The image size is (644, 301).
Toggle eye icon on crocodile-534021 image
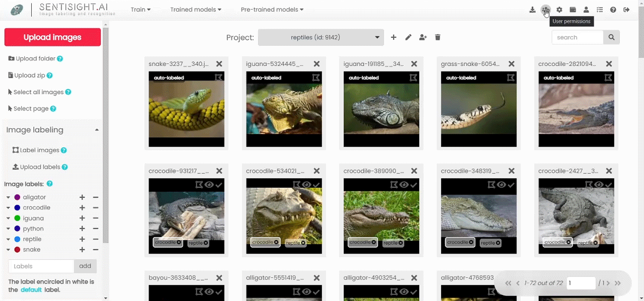point(306,185)
